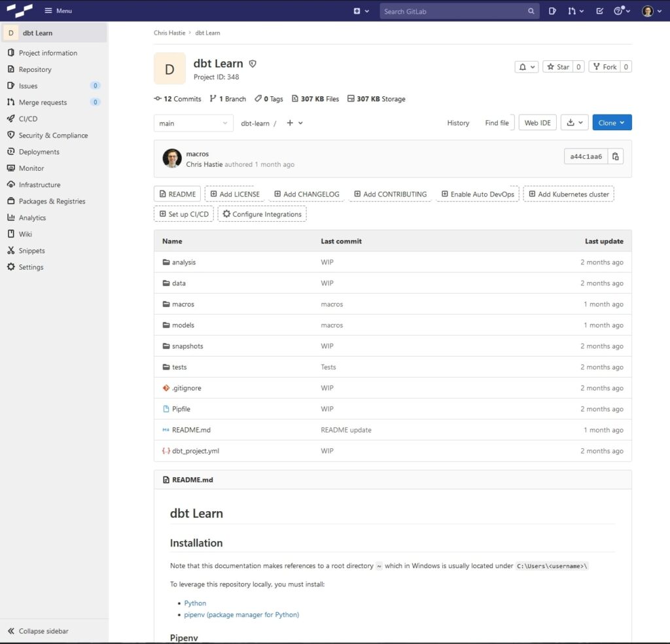Expand the Clone dropdown
The image size is (670, 644).
point(612,122)
